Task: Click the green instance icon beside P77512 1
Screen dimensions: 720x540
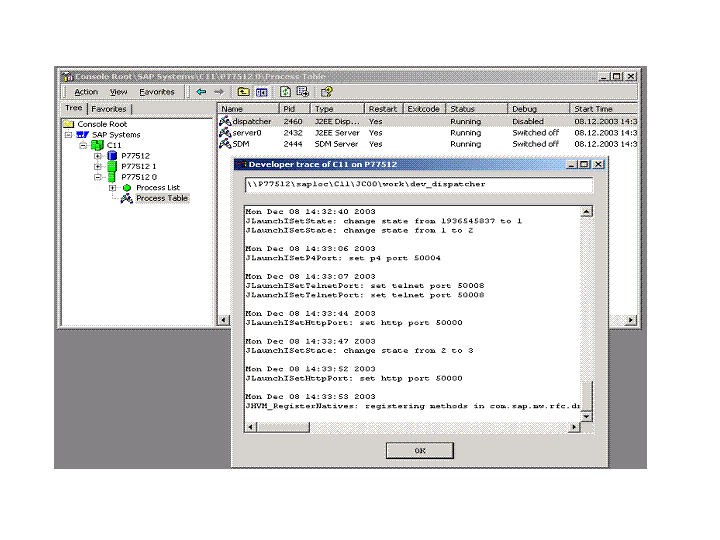Action: tap(112, 166)
